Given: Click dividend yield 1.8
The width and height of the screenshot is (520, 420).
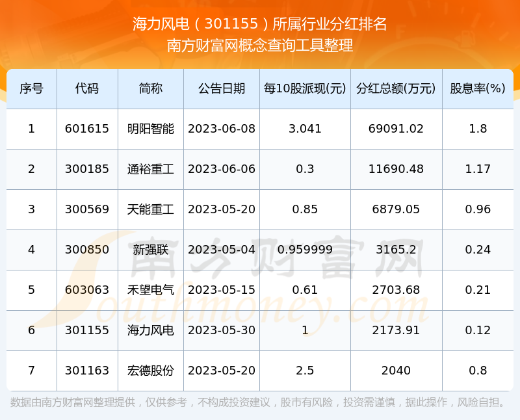Looking at the screenshot, I should [478, 129].
